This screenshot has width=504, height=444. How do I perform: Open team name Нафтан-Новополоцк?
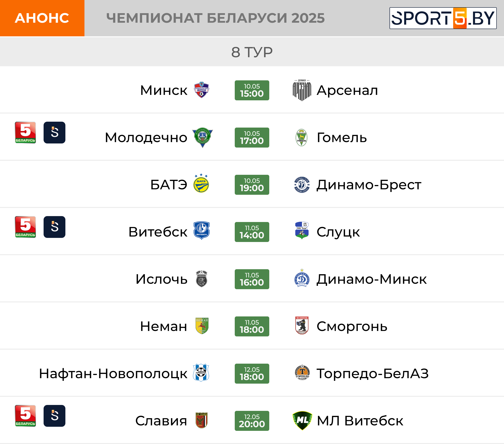(x=113, y=374)
